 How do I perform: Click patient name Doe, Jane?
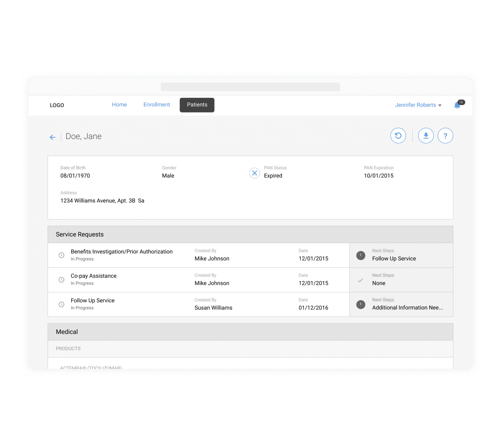click(x=83, y=136)
